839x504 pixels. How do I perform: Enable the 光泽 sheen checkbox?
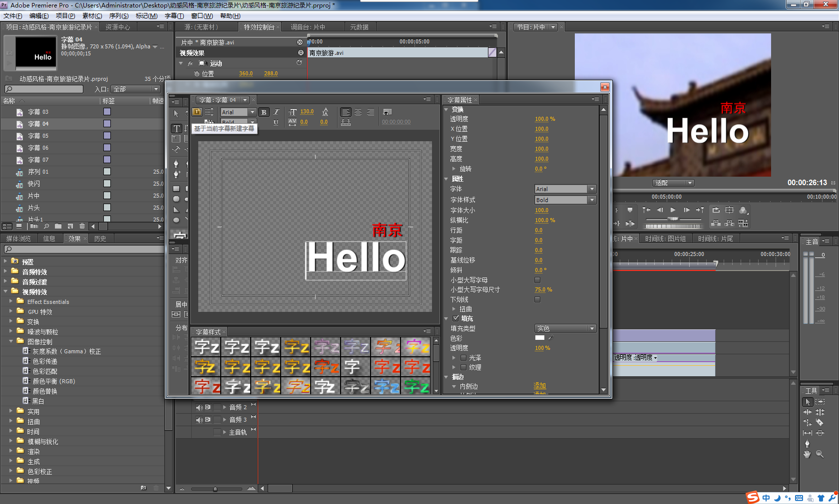tap(463, 358)
